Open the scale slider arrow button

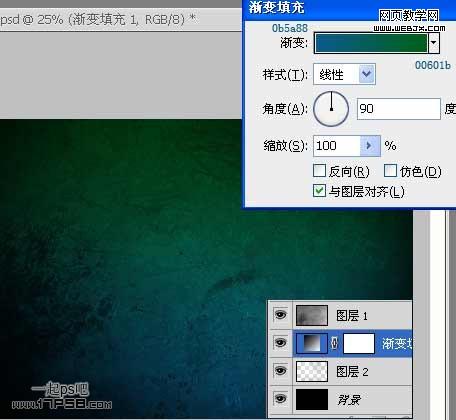click(x=370, y=146)
